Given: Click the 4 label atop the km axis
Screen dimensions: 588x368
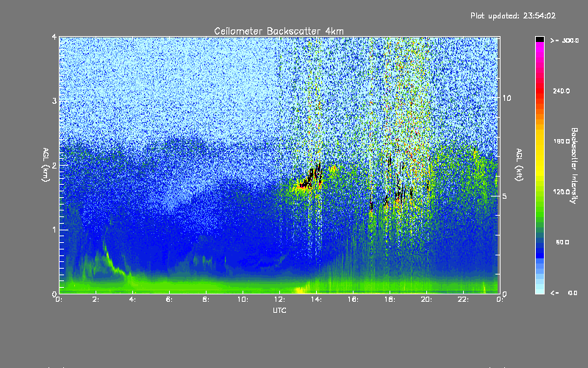Looking at the screenshot, I should point(54,38).
